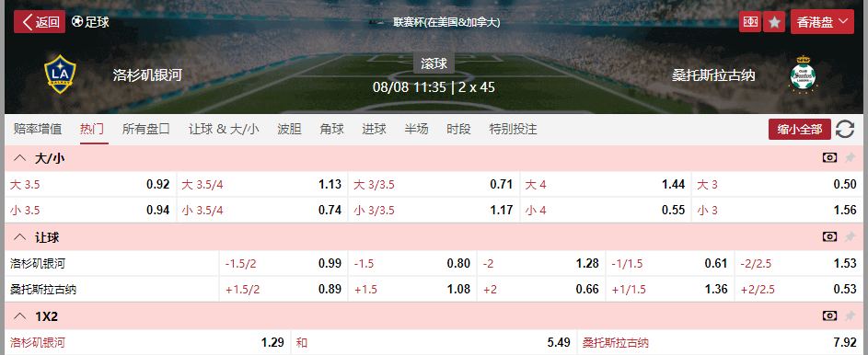Select handicap +1.5 odds 1.08
Image resolution: width=868 pixels, height=355 pixels.
(x=412, y=289)
